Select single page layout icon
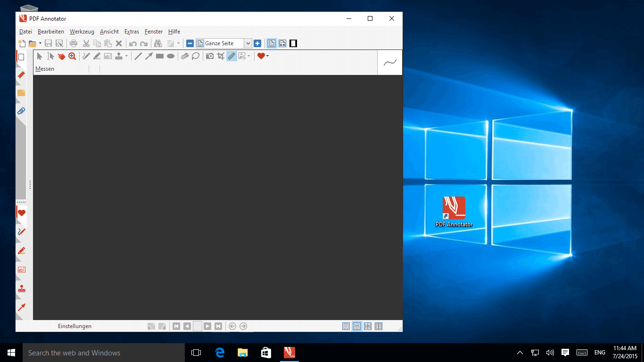This screenshot has width=644, height=362. coord(347,326)
